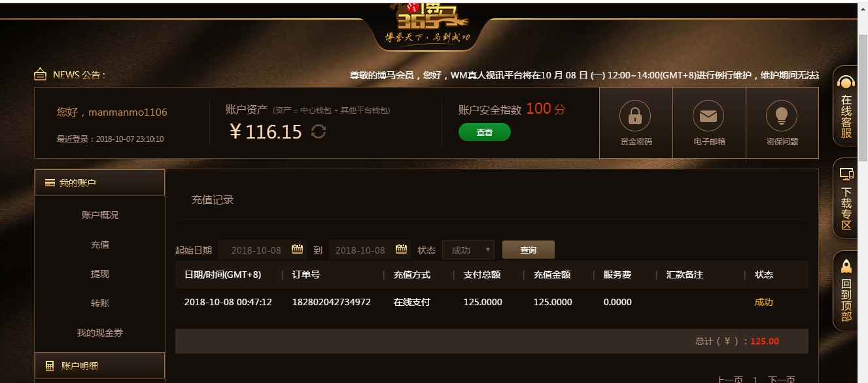Click the green 查看 button
This screenshot has width=868, height=383.
pyautogui.click(x=485, y=132)
